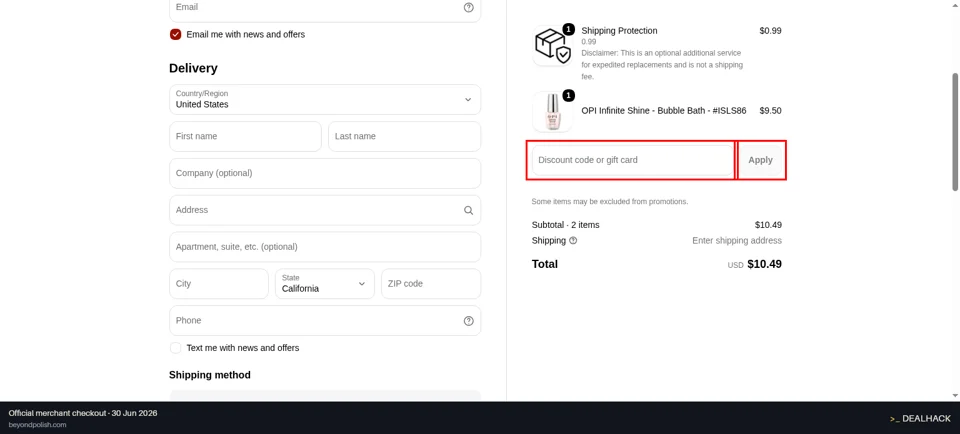Click quantity badge on Shipping Protection
960x434 pixels.
pos(569,29)
